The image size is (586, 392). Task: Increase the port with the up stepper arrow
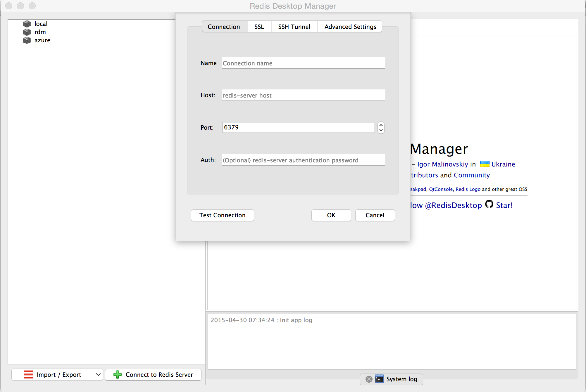click(381, 125)
